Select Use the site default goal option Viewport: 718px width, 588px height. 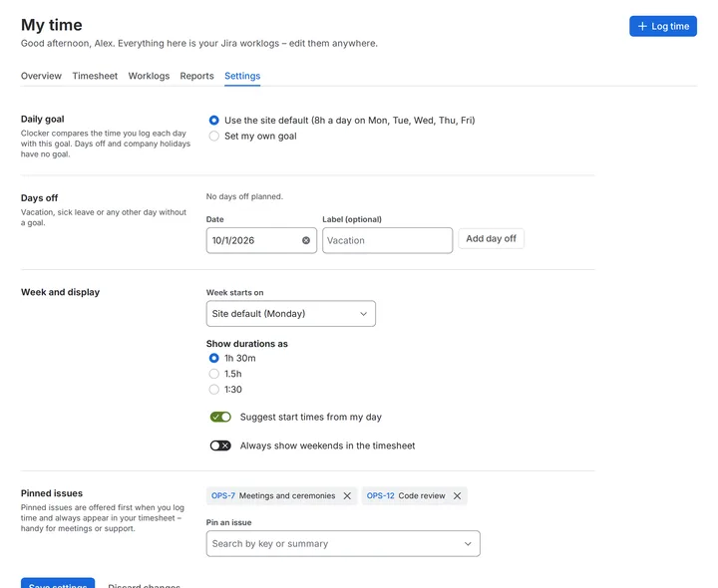point(213,121)
